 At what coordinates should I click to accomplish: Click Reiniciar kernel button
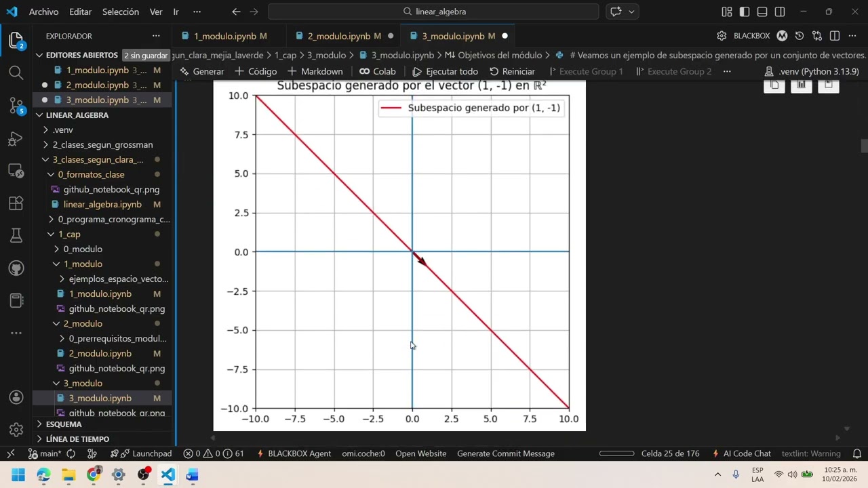512,71
